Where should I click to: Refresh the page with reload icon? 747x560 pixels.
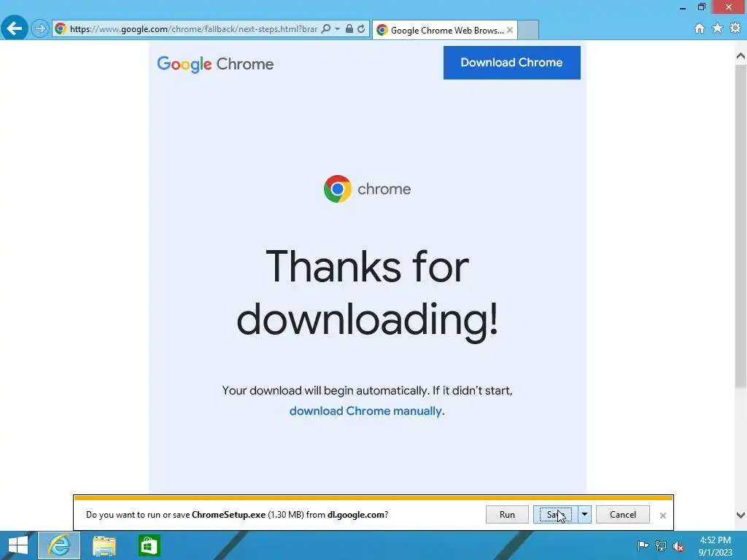361,29
